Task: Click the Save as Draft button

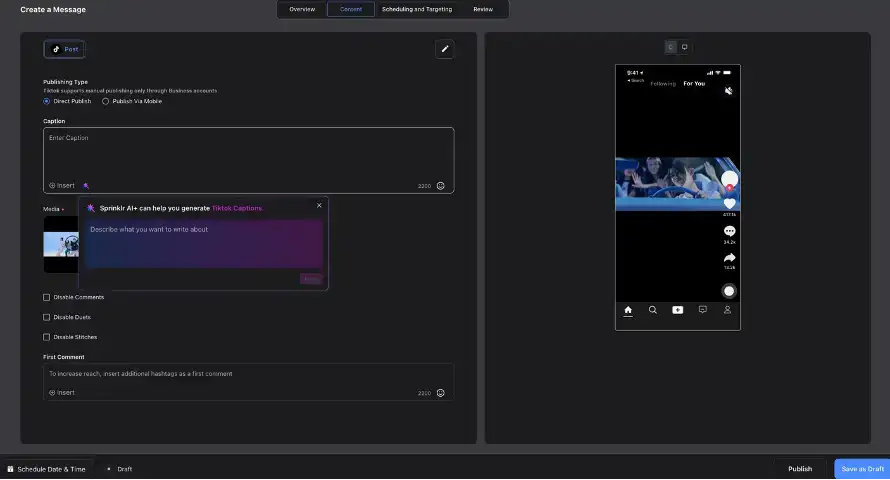Action: click(862, 469)
